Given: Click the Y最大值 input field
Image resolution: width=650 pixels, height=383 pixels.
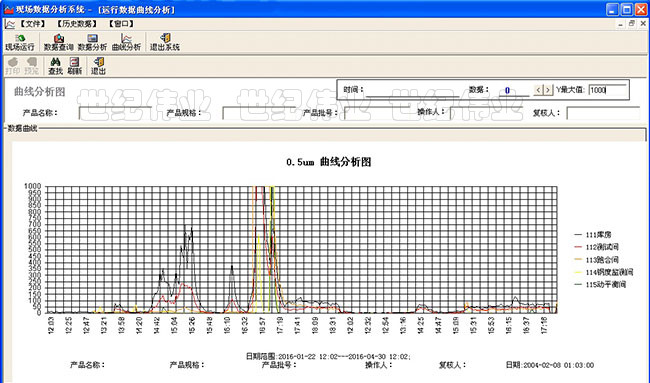Looking at the screenshot, I should click(x=607, y=90).
